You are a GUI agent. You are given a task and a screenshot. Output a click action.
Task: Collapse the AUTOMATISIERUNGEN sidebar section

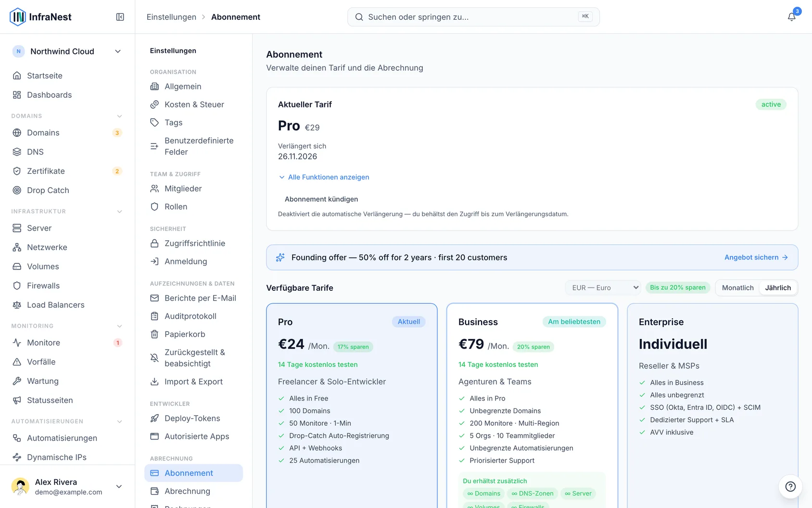[120, 421]
